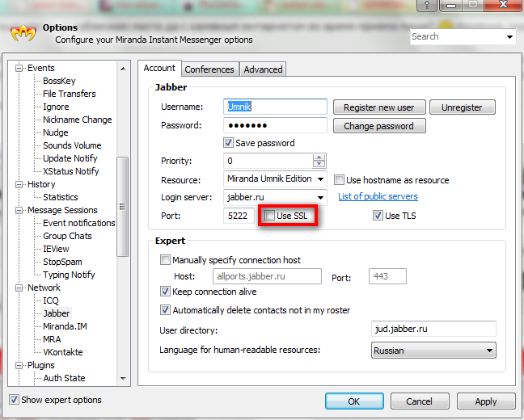Select File Transfers tree item
The width and height of the screenshot is (524, 420).
coord(70,94)
